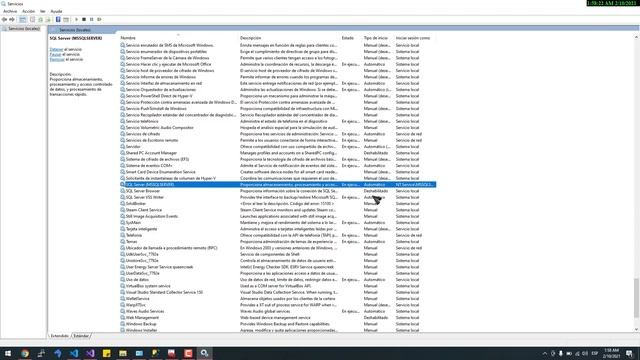The height and width of the screenshot is (360, 640).
Task: Click the Forward arrow in the toolbar
Action: (12, 20)
